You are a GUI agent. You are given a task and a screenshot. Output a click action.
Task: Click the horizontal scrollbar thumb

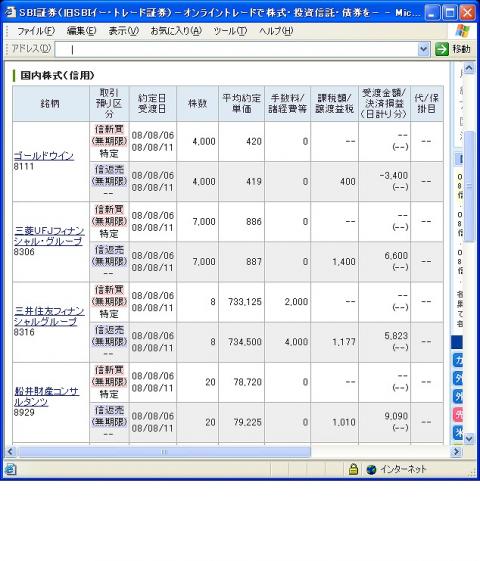coord(165,452)
